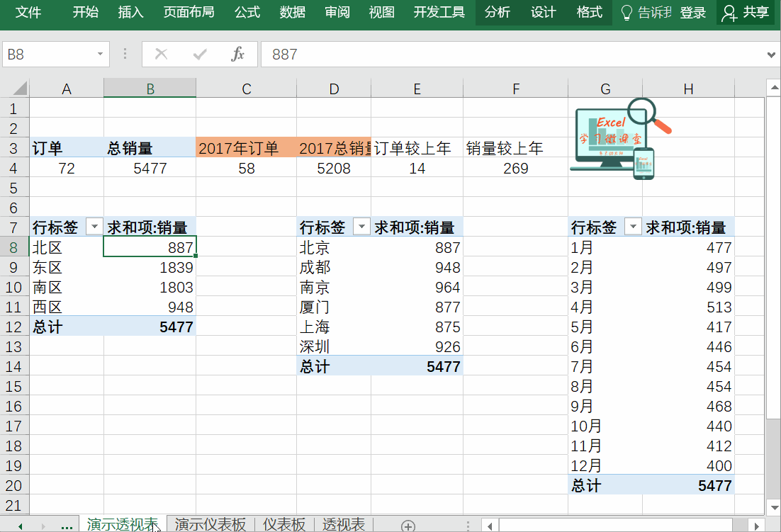
Task: Click the insert function fx icon
Action: pyautogui.click(x=238, y=55)
